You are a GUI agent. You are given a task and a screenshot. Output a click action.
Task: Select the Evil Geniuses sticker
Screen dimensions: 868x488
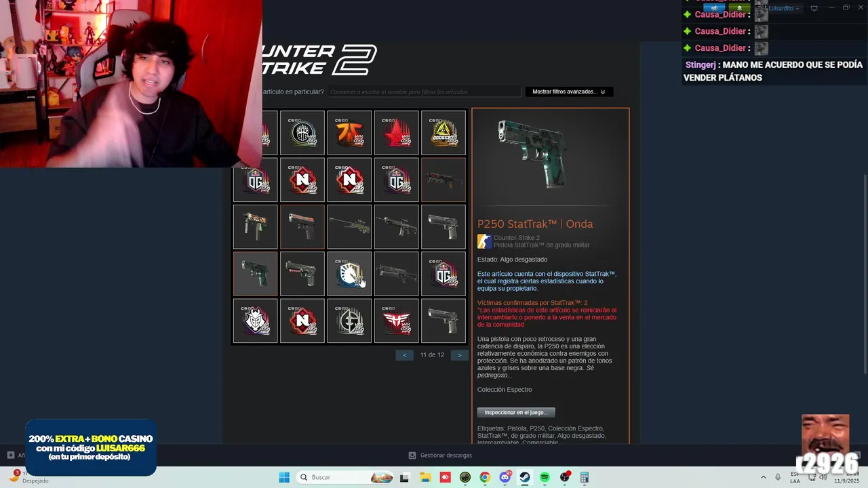349,321
